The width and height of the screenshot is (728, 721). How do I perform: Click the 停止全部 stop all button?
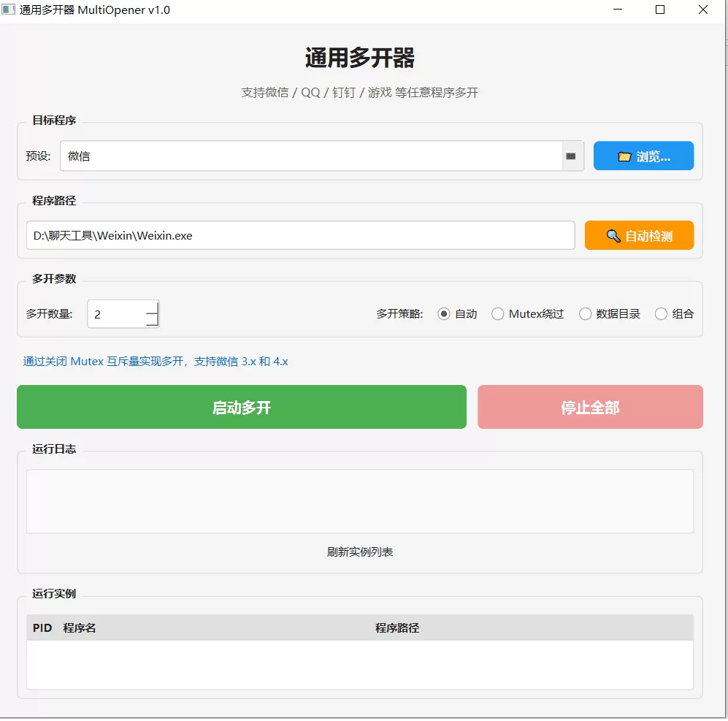[590, 407]
